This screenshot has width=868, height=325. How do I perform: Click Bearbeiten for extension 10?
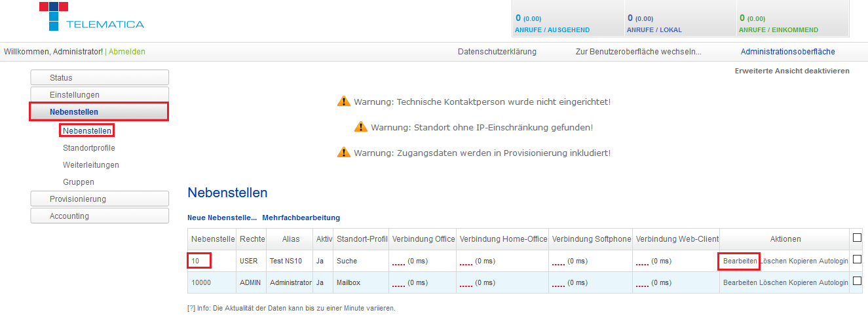pyautogui.click(x=740, y=261)
